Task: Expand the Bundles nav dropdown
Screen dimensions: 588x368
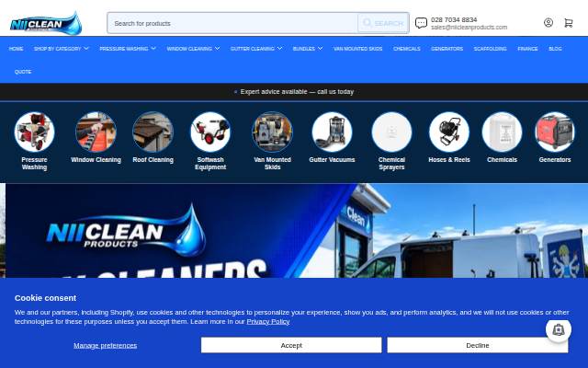Action: click(x=308, y=49)
